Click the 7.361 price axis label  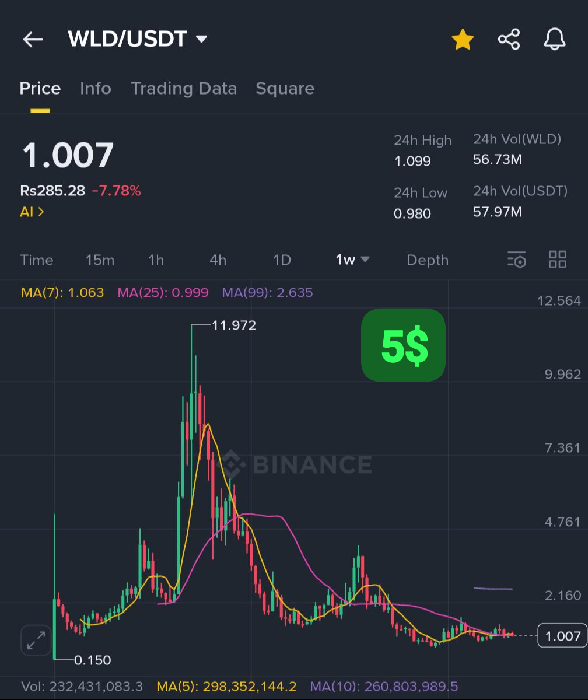[x=562, y=448]
